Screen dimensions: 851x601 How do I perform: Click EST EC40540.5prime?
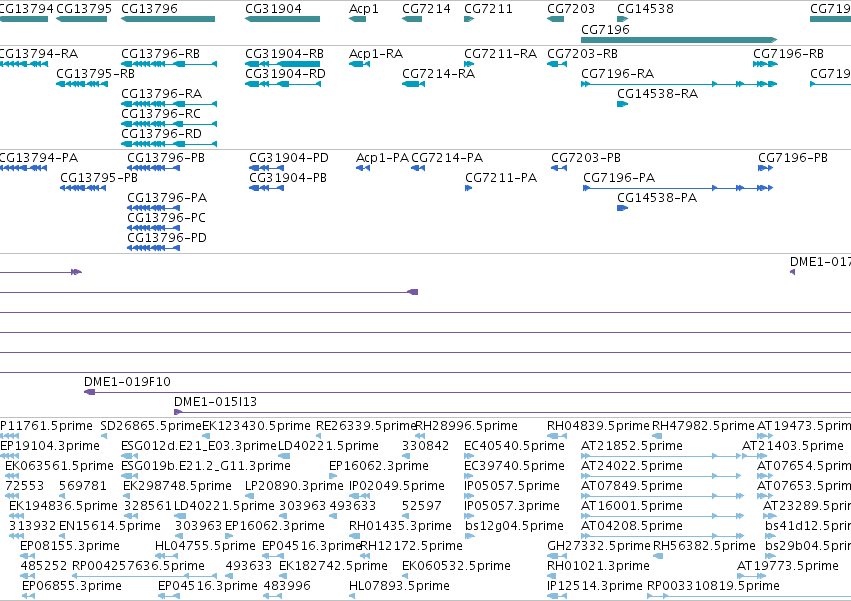[469, 456]
